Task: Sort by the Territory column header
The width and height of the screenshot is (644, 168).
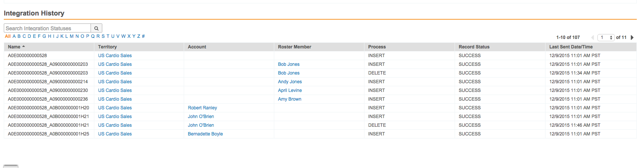Action: (x=107, y=47)
